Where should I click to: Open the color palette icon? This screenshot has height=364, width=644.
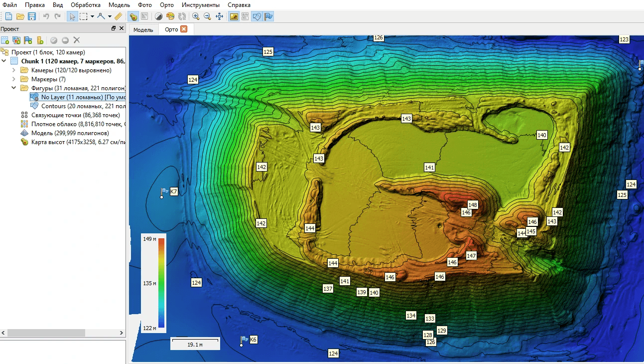click(170, 16)
